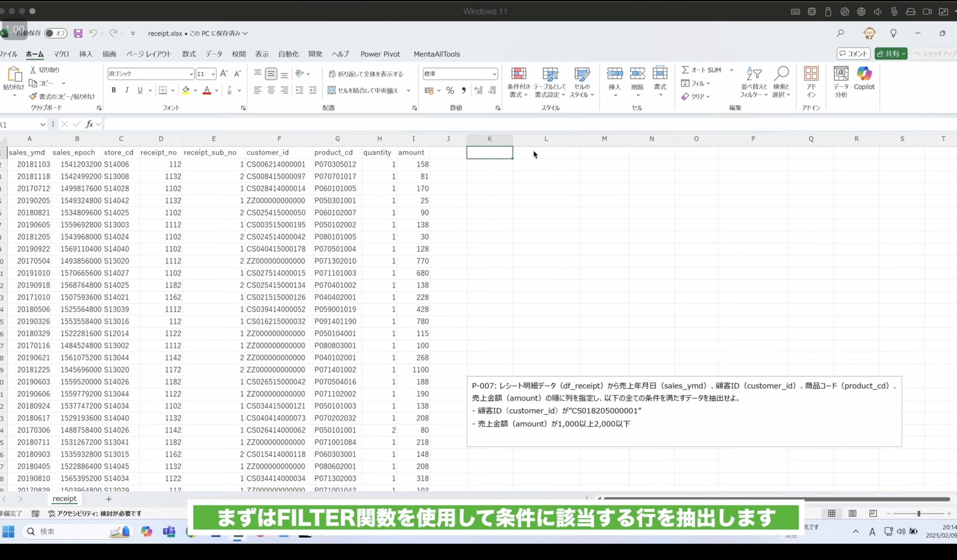Click the Delete cells (削除) icon
The image size is (957, 560).
click(638, 74)
